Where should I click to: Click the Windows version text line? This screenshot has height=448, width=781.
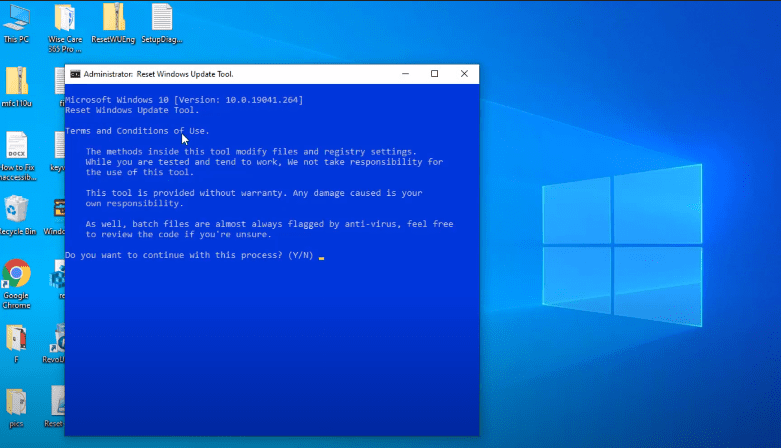point(184,100)
